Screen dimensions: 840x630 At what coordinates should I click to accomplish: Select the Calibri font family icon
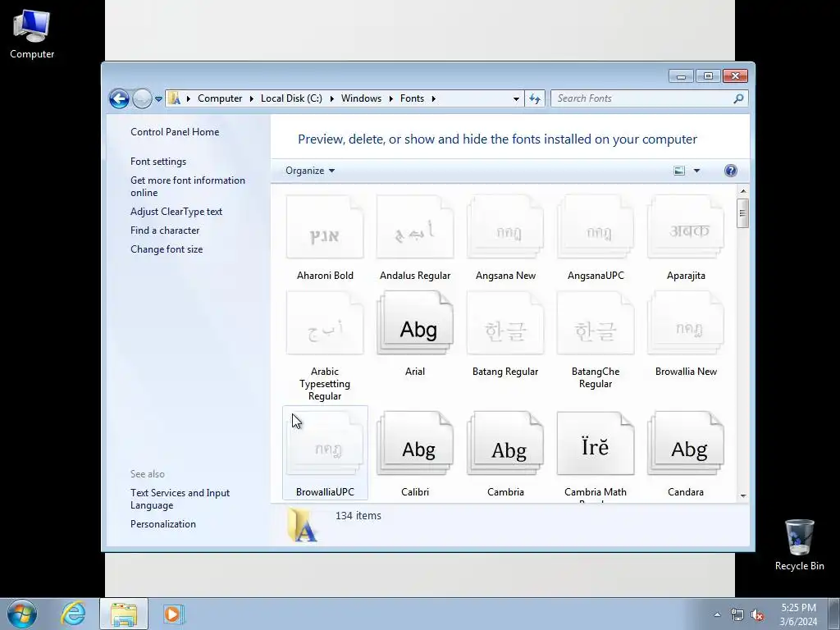[415, 444]
